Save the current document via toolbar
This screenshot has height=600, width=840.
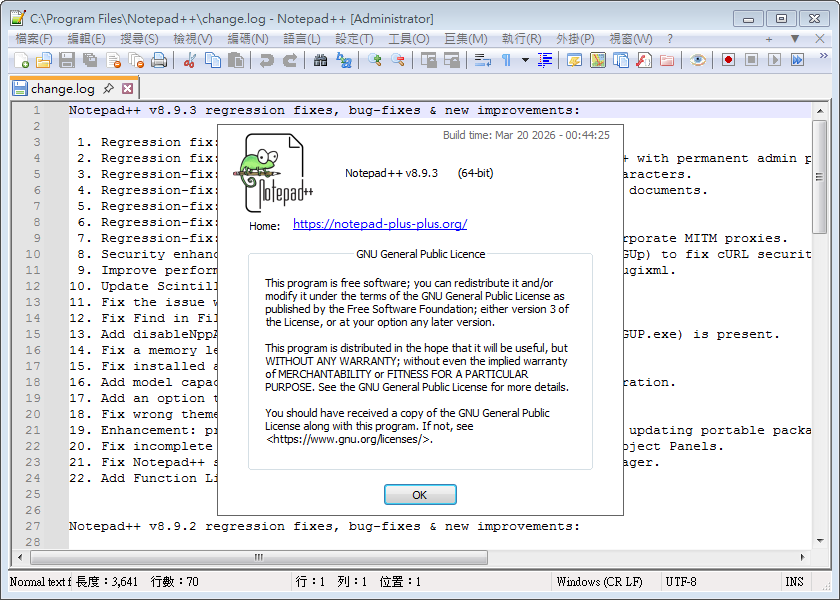tap(67, 60)
